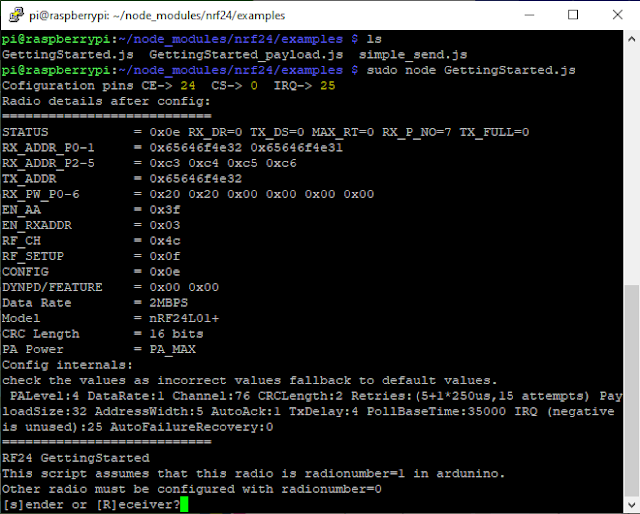This screenshot has width=640, height=514.
Task: Click the RF_CH value 0x4c
Action: point(164,241)
